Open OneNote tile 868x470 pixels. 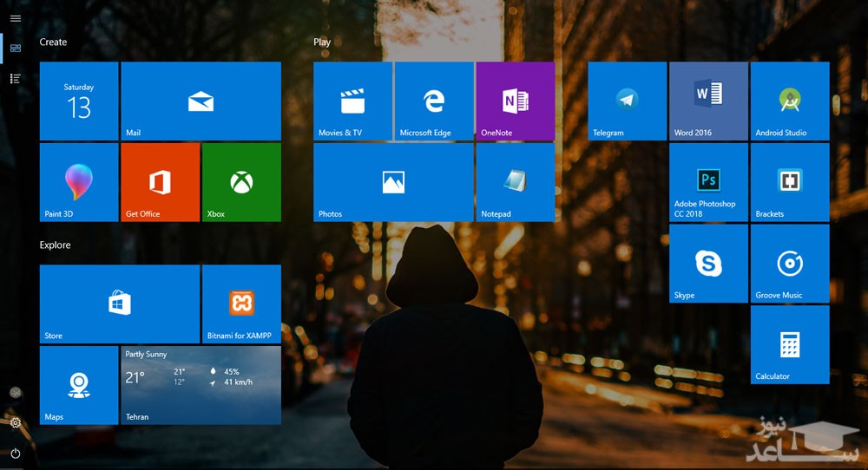(515, 101)
